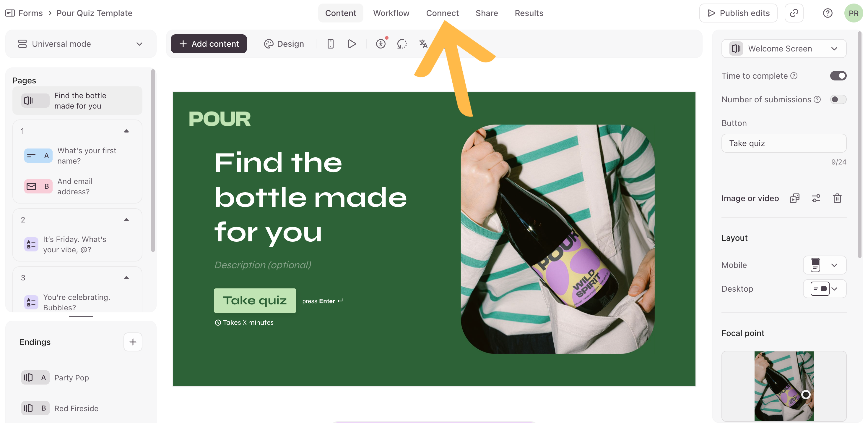Collapse page 1 group in Pages
The width and height of the screenshot is (868, 423).
(126, 131)
